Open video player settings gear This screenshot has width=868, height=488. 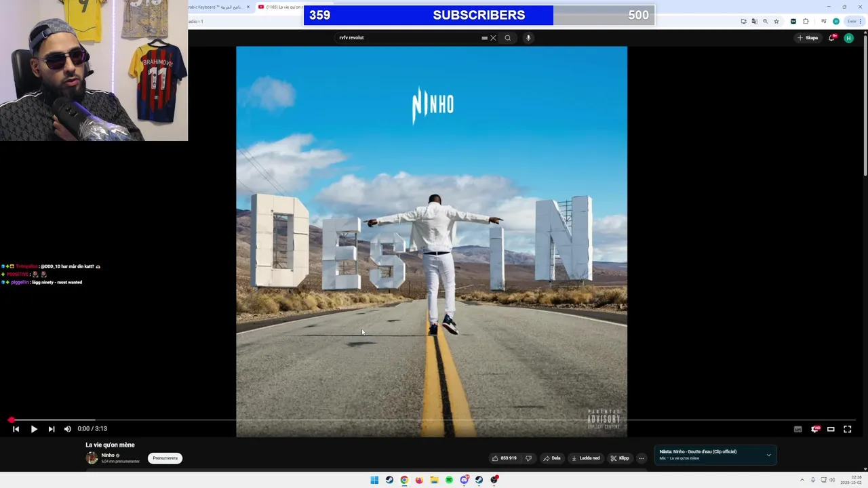[x=814, y=429]
